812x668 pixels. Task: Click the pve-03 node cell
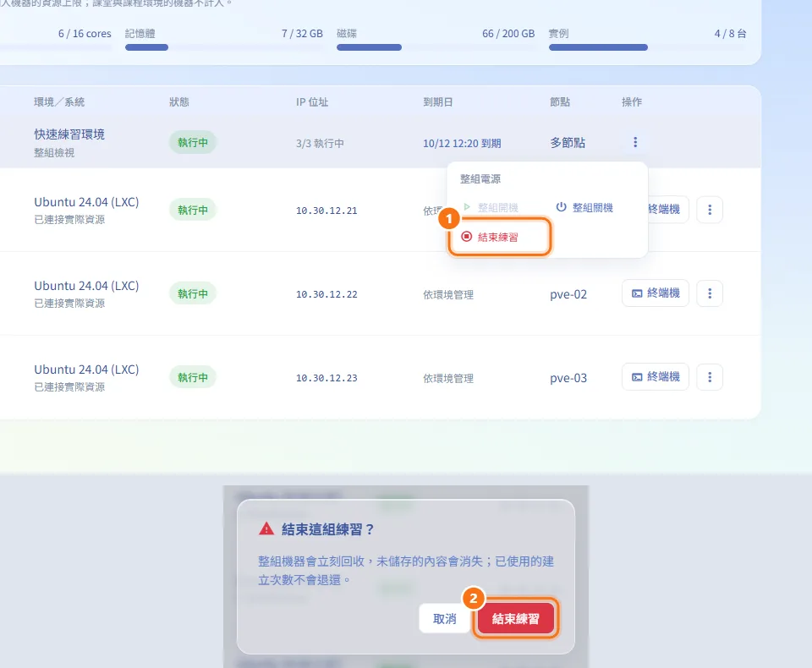(x=568, y=379)
